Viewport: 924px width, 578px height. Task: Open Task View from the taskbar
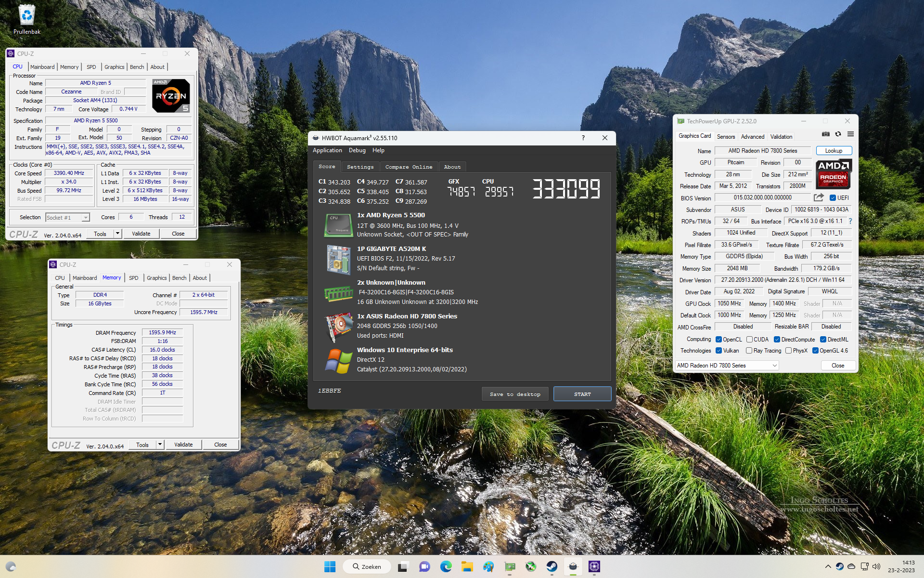403,566
